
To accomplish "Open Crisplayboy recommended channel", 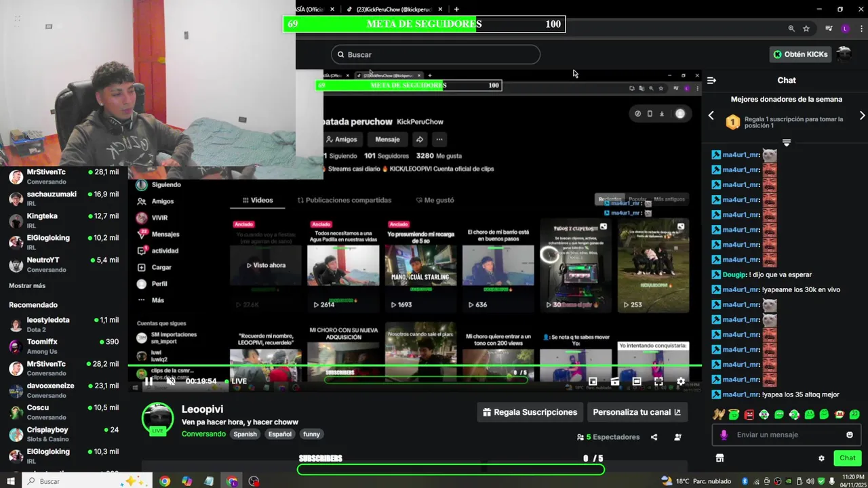I will (64, 434).
